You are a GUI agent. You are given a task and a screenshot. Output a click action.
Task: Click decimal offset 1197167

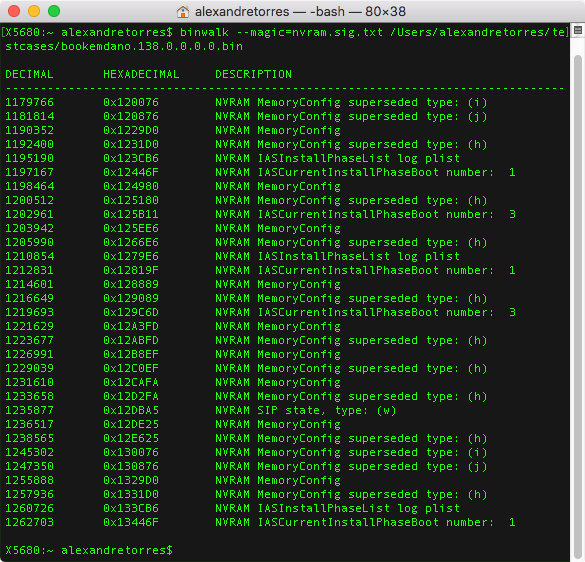point(29,172)
